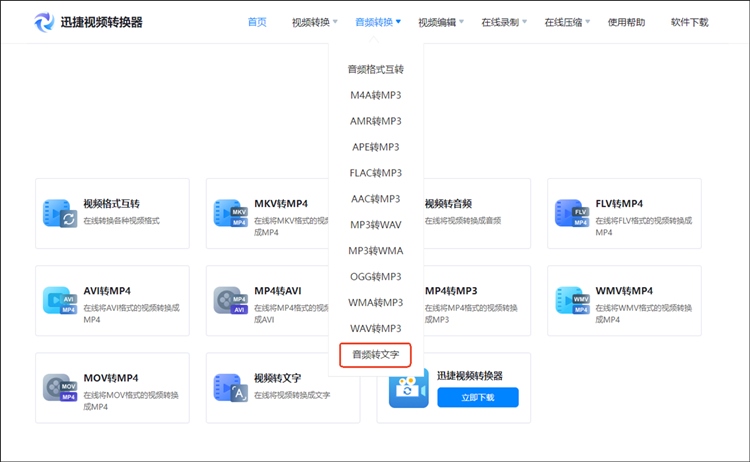Expand the 在线录制 dropdown arrow

point(525,22)
